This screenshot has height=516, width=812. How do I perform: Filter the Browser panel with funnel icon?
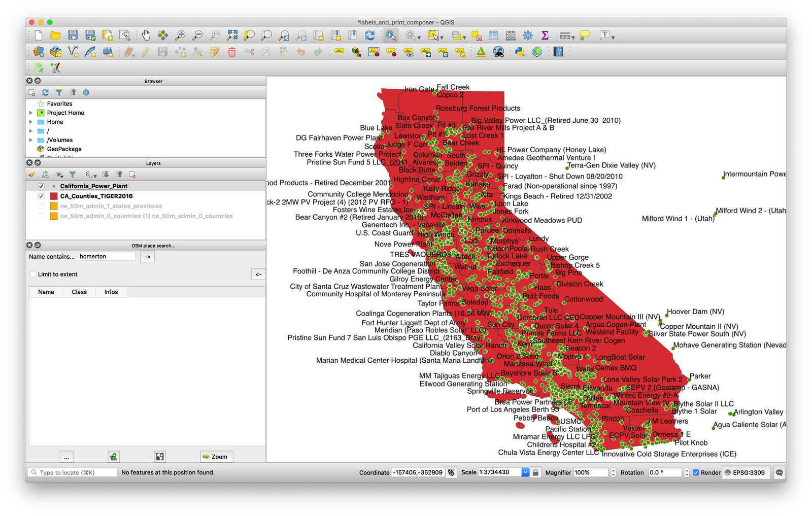(59, 92)
